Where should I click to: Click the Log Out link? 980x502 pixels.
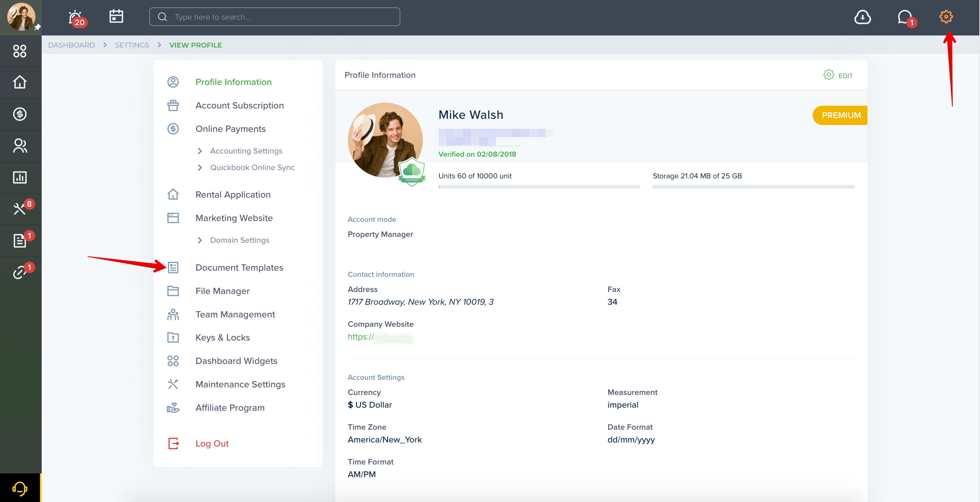[212, 443]
